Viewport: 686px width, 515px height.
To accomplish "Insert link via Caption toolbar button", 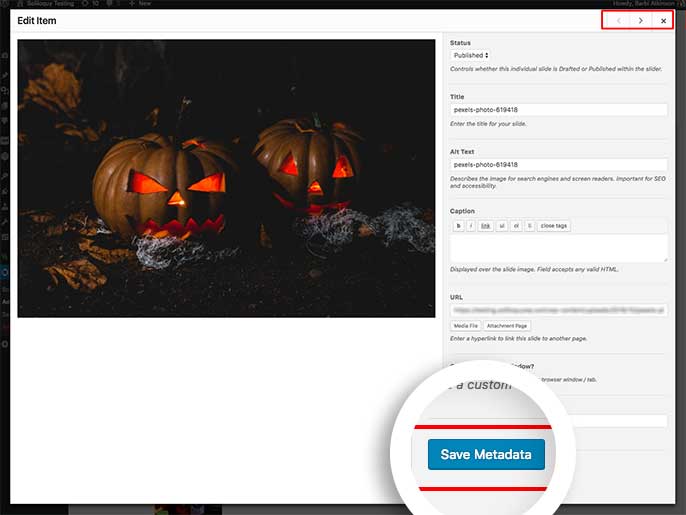I will tap(485, 226).
